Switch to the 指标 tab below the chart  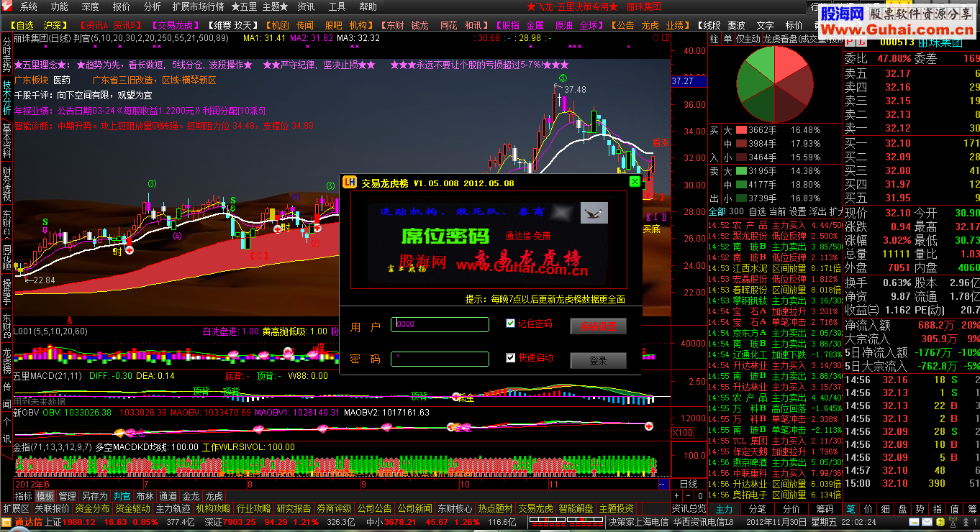tap(24, 496)
